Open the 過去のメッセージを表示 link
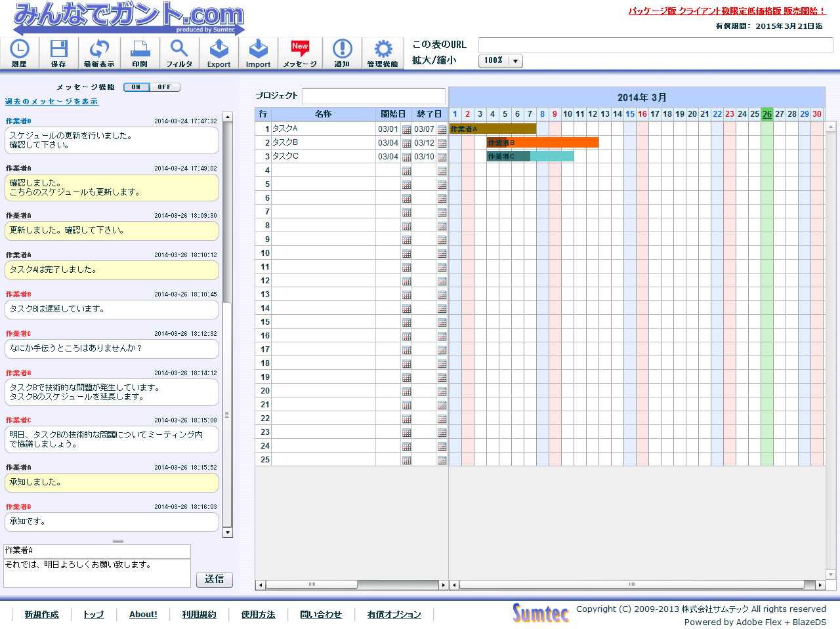Screen dimensions: 840x629 tap(51, 102)
